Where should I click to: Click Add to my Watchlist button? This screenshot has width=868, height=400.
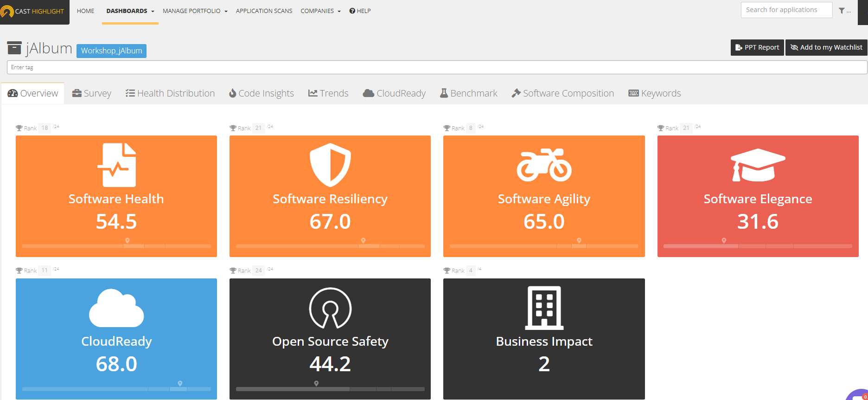click(826, 47)
